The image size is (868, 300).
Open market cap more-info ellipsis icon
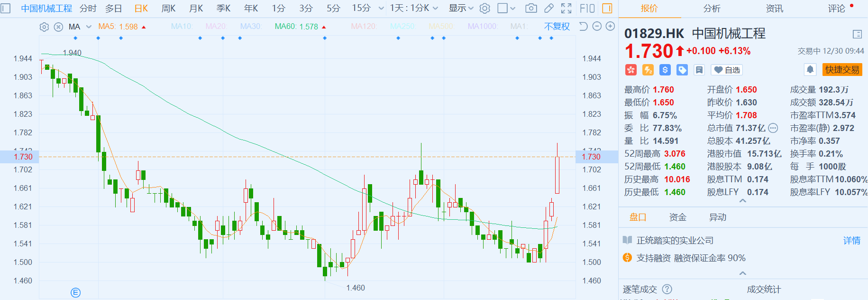click(773, 128)
